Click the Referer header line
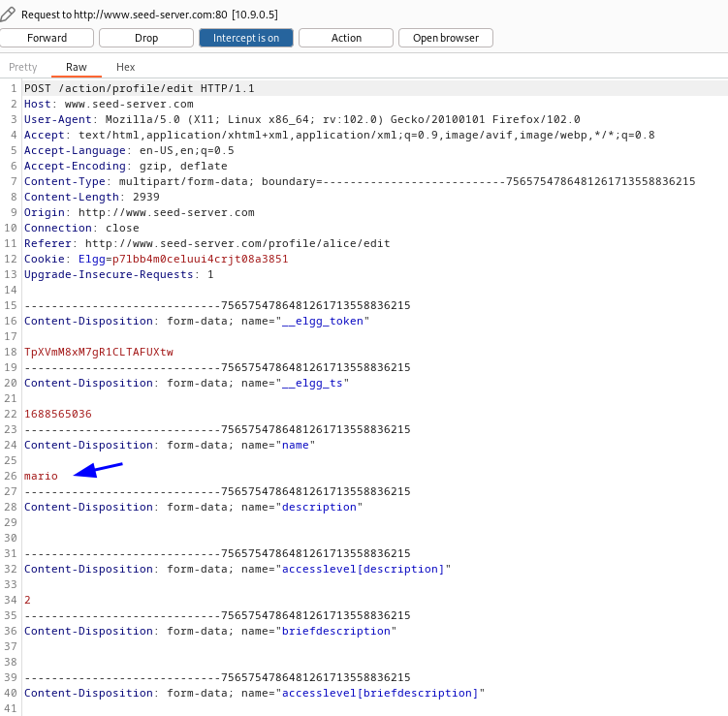The width and height of the screenshot is (728, 716). click(x=207, y=243)
